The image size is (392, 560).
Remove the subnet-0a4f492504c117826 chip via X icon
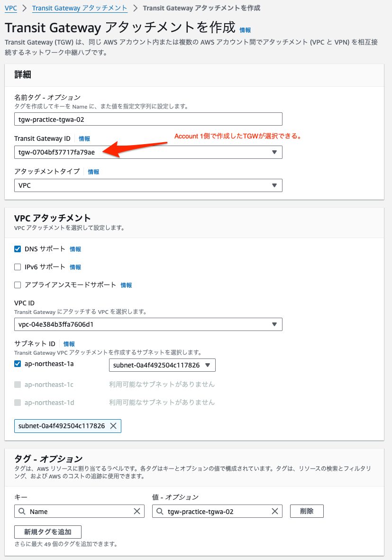[x=113, y=426]
